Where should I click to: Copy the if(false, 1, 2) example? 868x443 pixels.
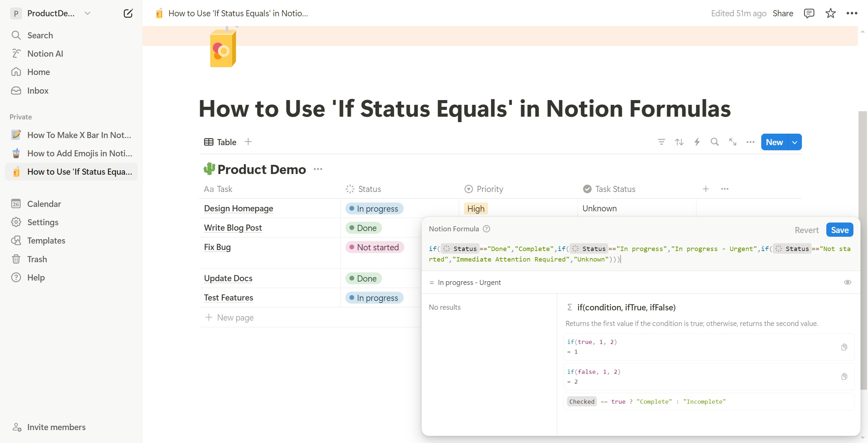point(844,377)
